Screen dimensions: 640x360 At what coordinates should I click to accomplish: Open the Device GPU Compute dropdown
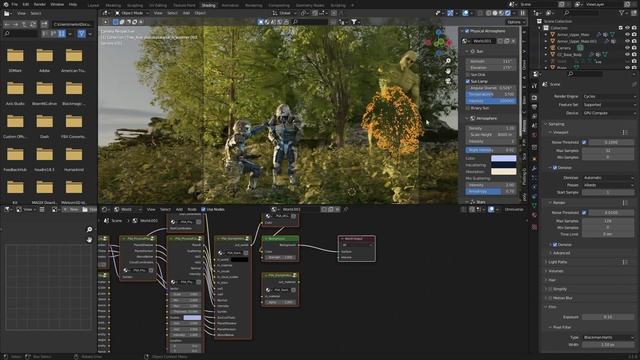(x=608, y=113)
